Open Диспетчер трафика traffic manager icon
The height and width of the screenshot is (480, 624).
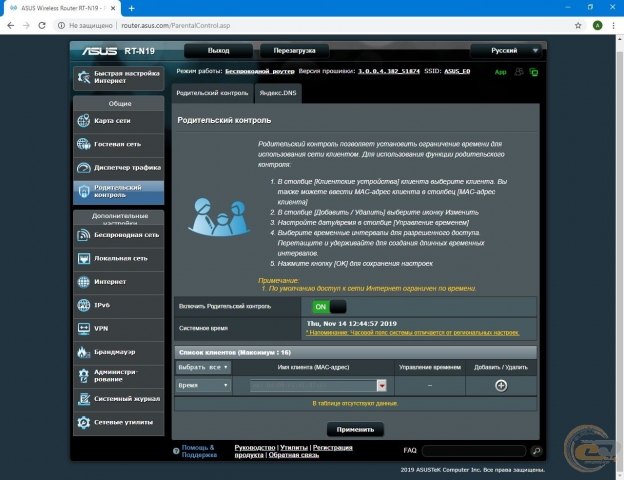point(84,168)
